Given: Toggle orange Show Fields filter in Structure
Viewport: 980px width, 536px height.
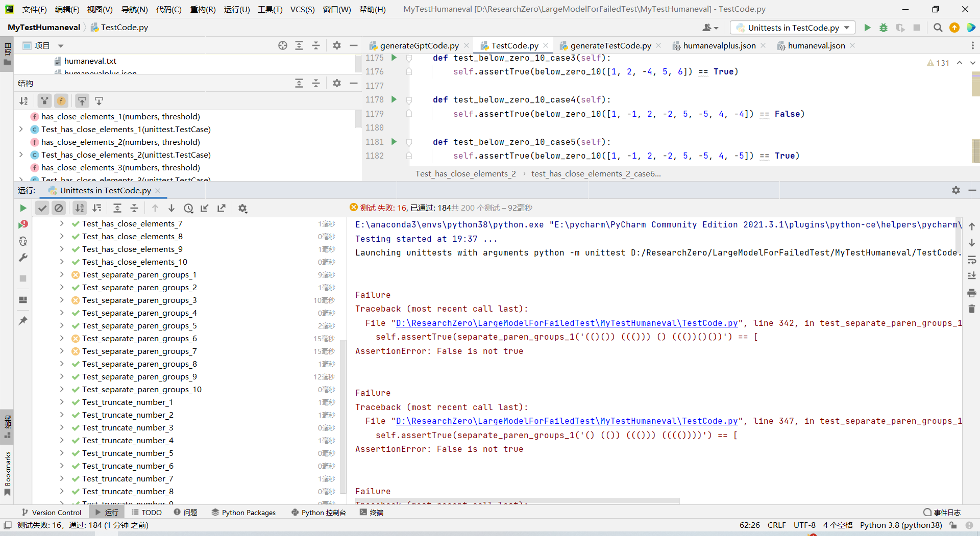Looking at the screenshot, I should tap(61, 101).
